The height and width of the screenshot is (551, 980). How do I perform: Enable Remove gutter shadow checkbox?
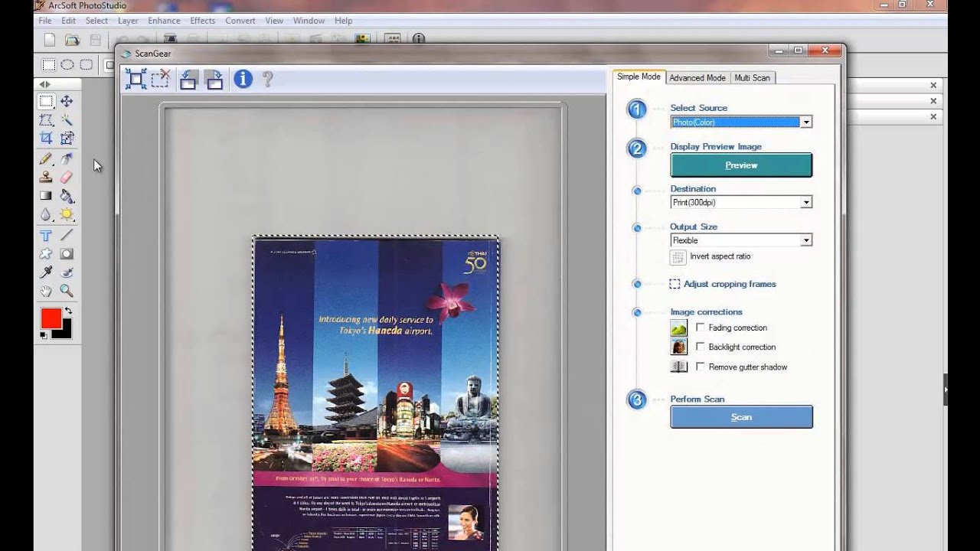701,367
